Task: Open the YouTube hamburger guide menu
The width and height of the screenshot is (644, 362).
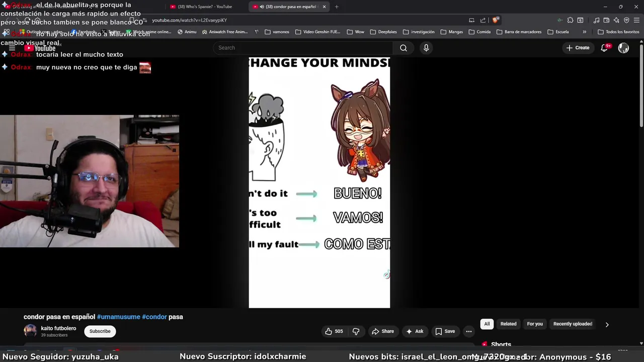Action: point(12,48)
